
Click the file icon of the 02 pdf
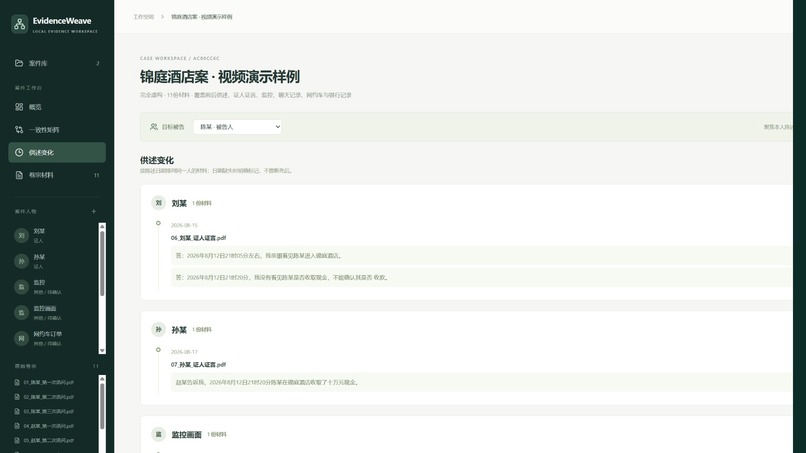(17, 397)
